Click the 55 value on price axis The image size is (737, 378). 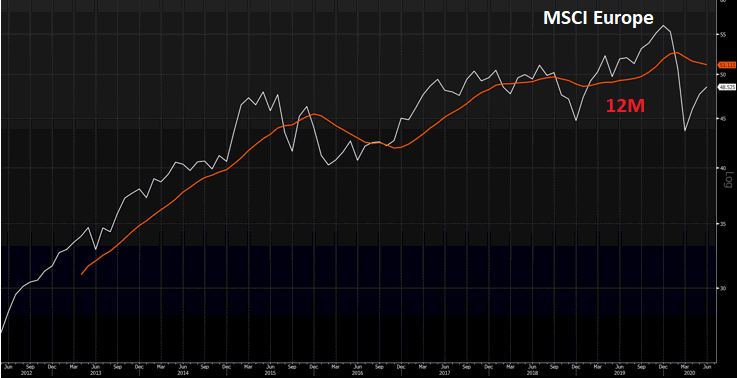pos(723,35)
